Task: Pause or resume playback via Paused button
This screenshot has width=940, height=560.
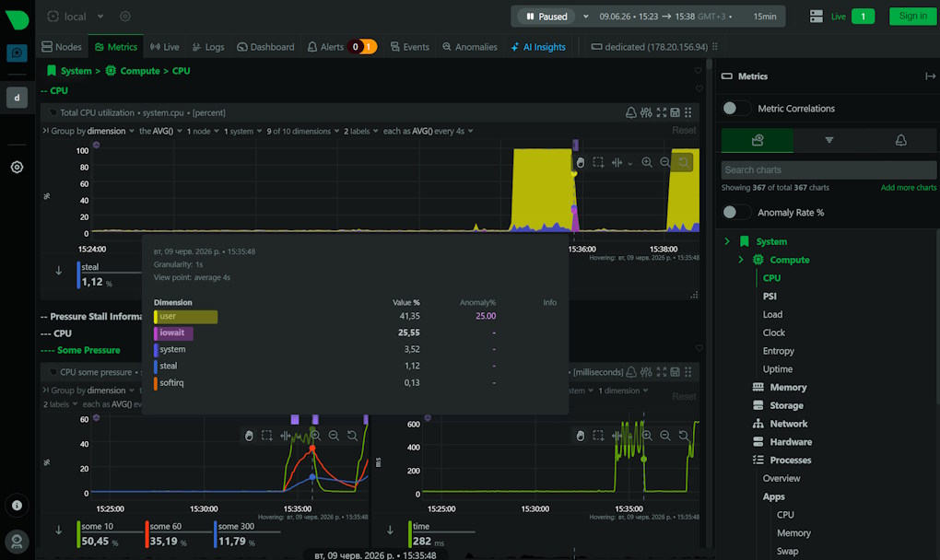Action: pyautogui.click(x=546, y=17)
